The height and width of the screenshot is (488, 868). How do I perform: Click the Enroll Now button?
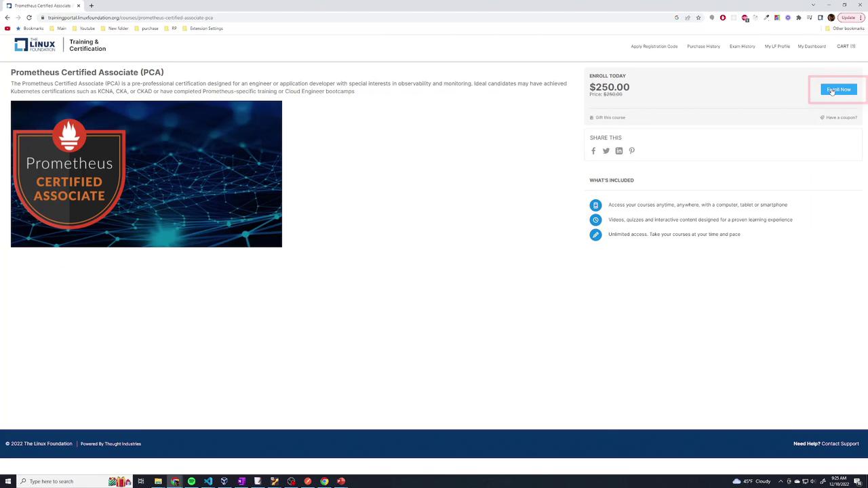[x=839, y=89]
